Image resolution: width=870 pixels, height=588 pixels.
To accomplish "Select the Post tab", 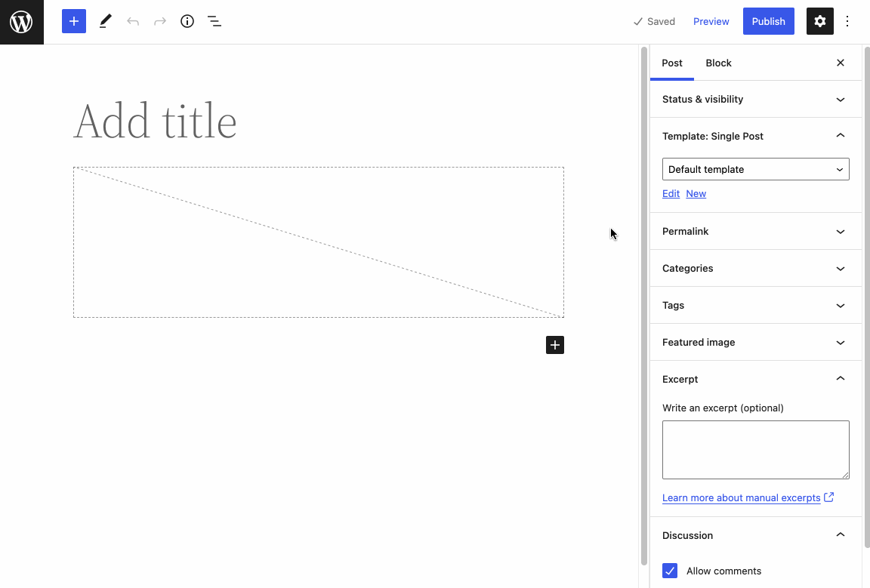I will click(672, 63).
